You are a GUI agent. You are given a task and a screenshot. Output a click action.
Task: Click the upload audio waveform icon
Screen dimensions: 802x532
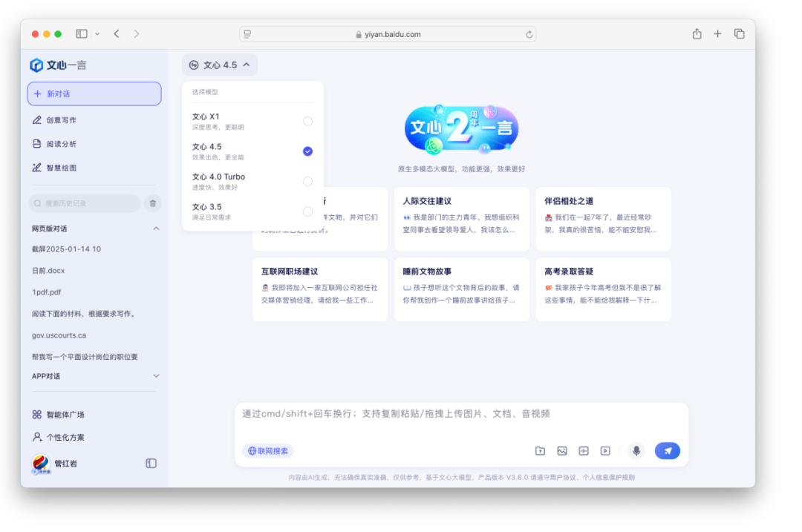click(584, 450)
